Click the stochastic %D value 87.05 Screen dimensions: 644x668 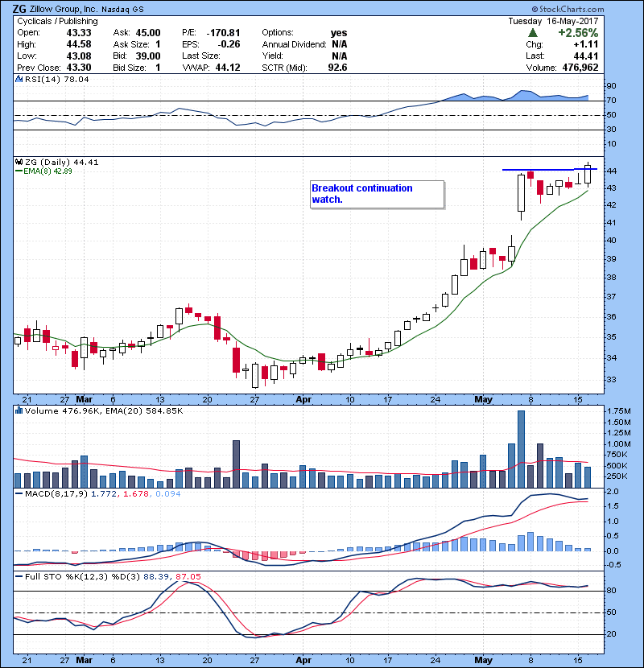click(x=188, y=577)
